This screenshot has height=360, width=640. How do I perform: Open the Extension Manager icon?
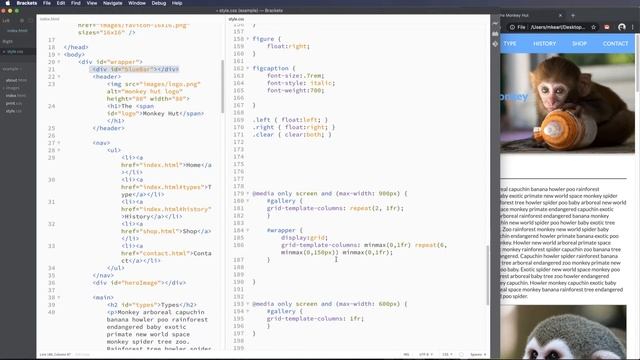click(x=495, y=33)
